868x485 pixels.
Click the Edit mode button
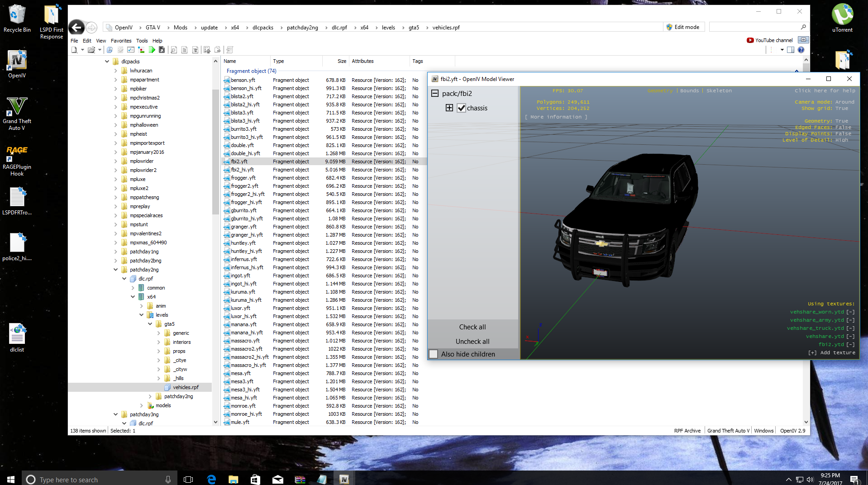(682, 27)
